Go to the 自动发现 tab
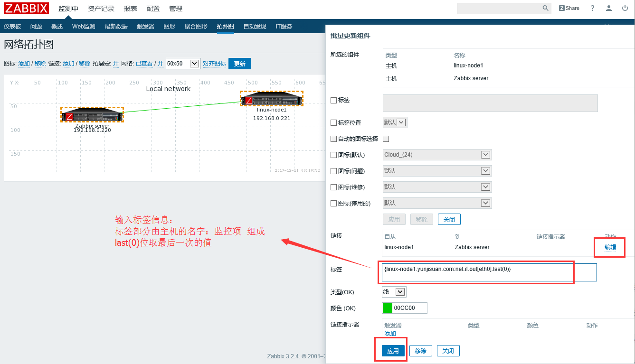Viewport: 635px width, 364px height. pos(255,27)
